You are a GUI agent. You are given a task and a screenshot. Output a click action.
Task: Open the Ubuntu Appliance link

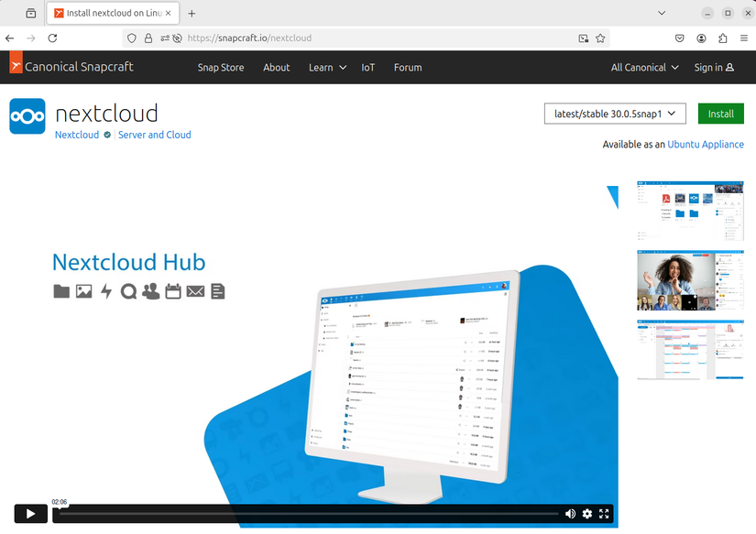(x=705, y=144)
